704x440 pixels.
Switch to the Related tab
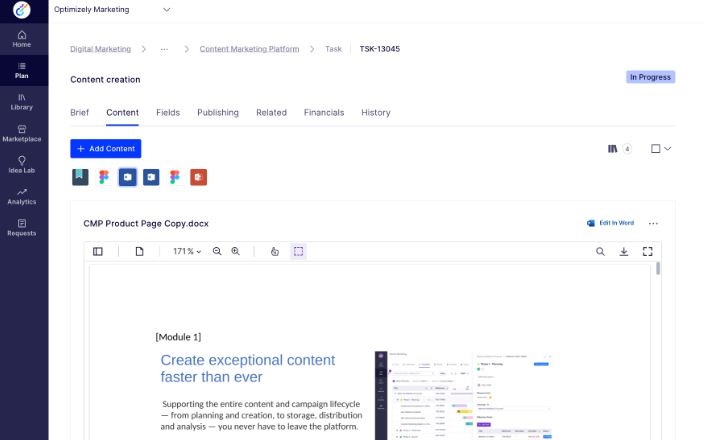[x=271, y=113]
